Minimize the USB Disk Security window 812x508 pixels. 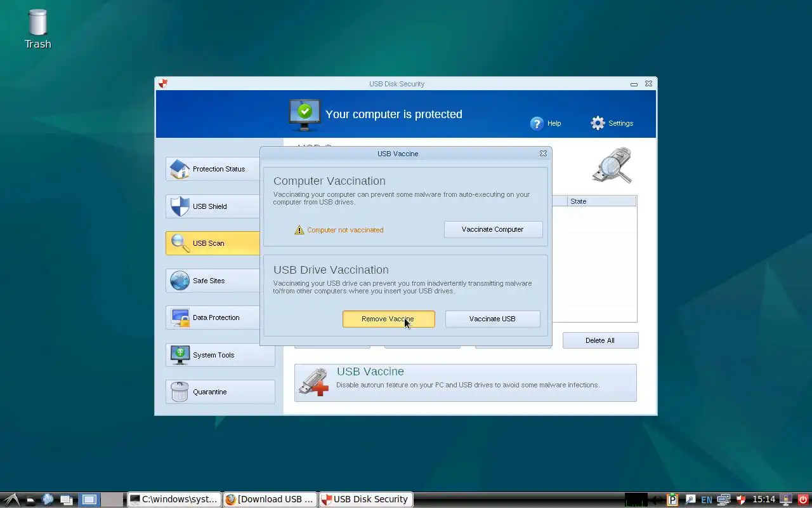coord(634,84)
